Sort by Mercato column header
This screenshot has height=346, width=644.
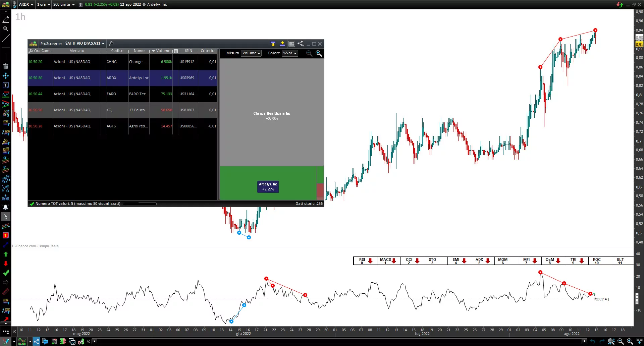tap(77, 51)
